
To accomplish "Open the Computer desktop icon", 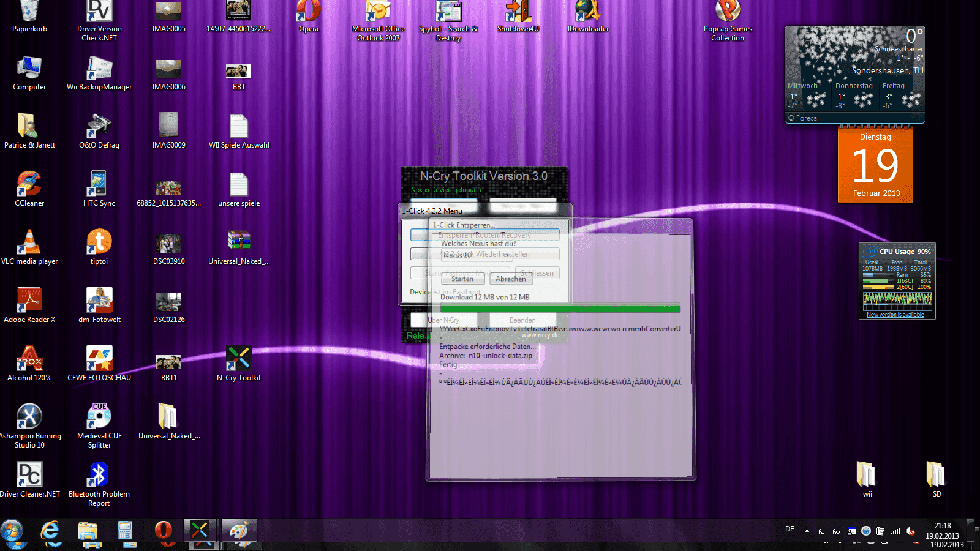I will 29,67.
